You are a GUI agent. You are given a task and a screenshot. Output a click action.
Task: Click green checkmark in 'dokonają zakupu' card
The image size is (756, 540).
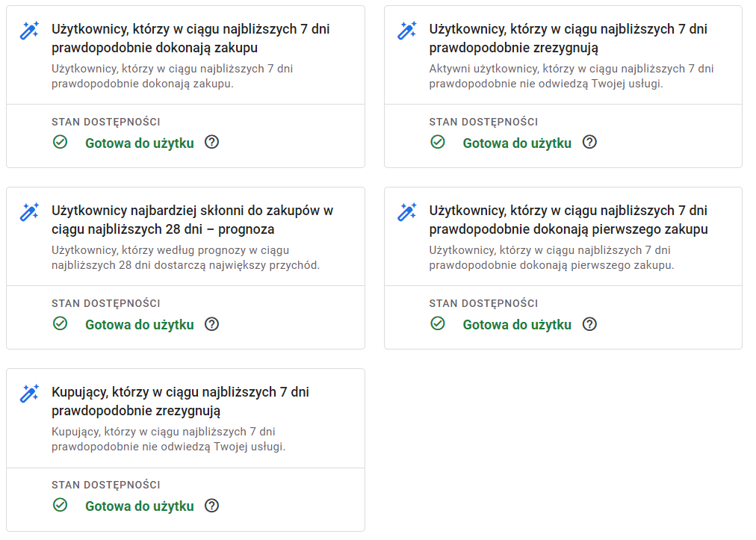pyautogui.click(x=61, y=142)
